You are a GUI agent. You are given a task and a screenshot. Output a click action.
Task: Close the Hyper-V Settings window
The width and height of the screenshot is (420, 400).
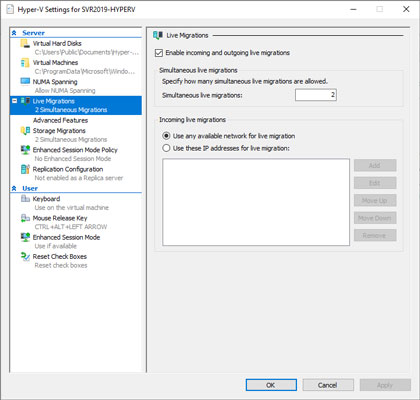(x=406, y=9)
